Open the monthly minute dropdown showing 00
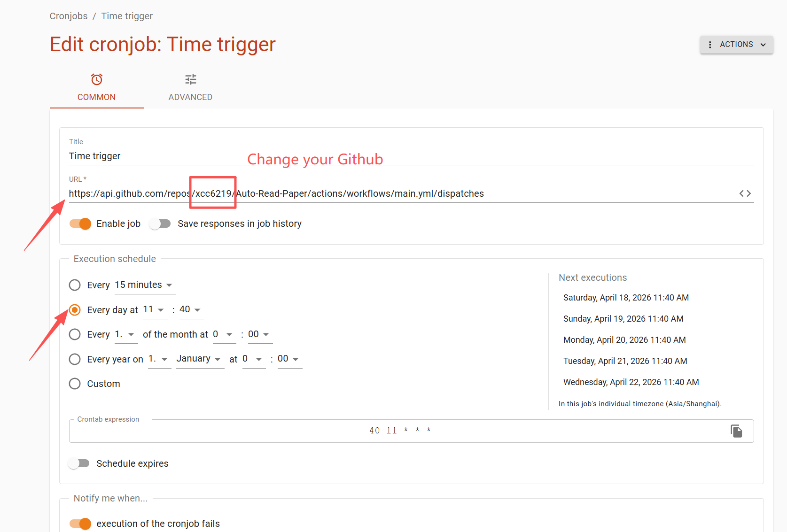Screen dimensions: 787x532 pyautogui.click(x=260, y=334)
